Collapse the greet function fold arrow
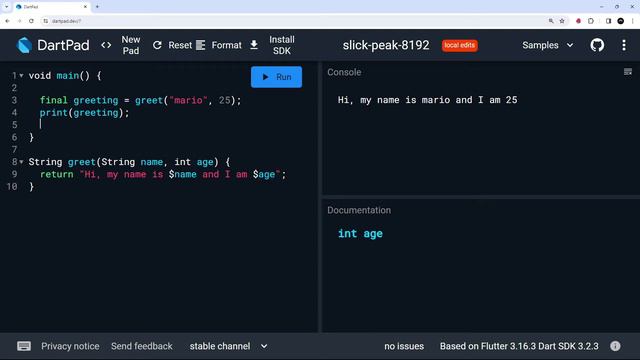 click(x=21, y=162)
